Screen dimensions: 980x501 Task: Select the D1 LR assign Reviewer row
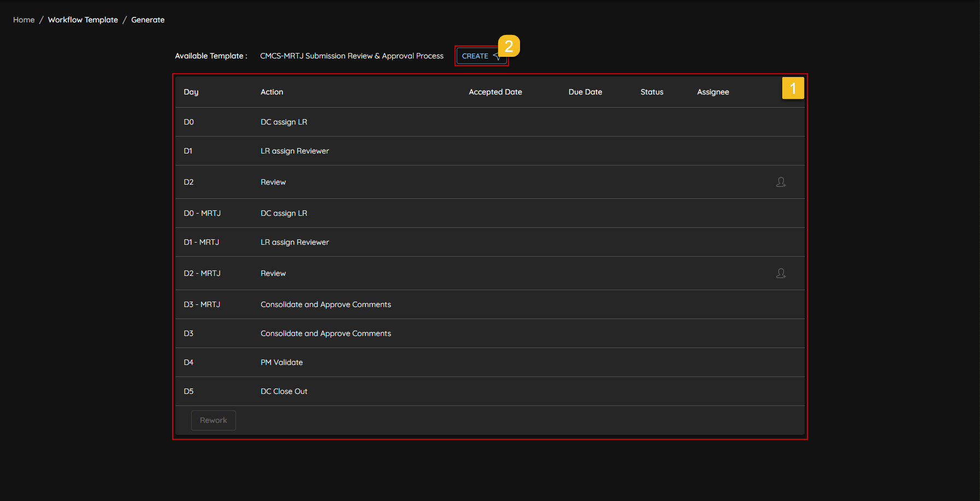pyautogui.click(x=294, y=151)
